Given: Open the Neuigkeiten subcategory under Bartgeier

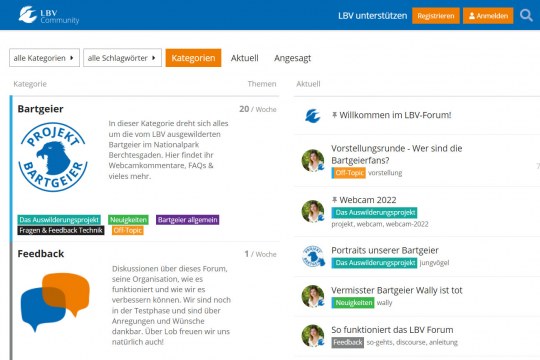Looking at the screenshot, I should point(128,220).
